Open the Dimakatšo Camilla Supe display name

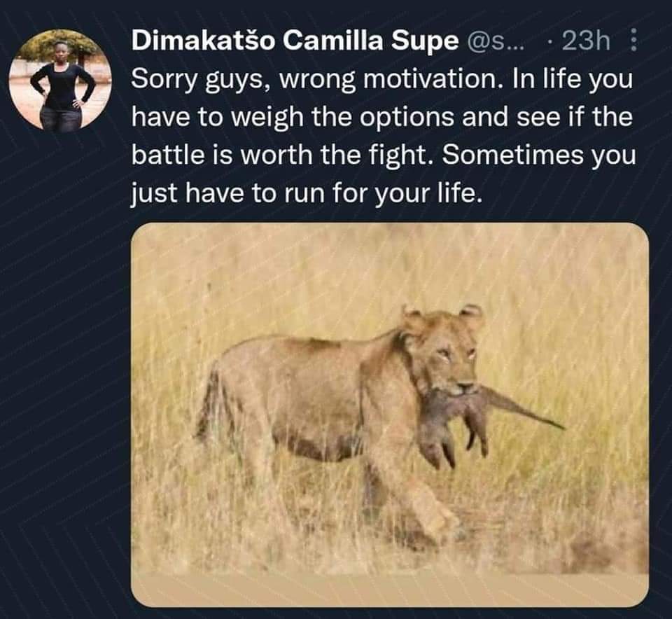(294, 43)
